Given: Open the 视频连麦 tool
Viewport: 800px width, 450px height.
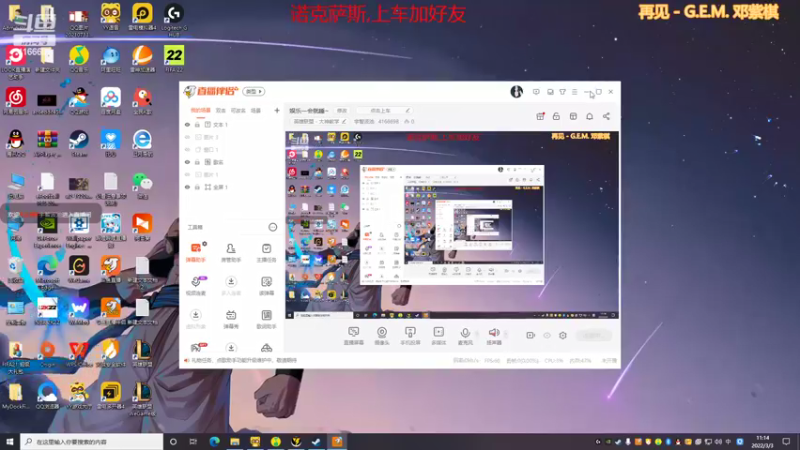Looking at the screenshot, I should (195, 286).
